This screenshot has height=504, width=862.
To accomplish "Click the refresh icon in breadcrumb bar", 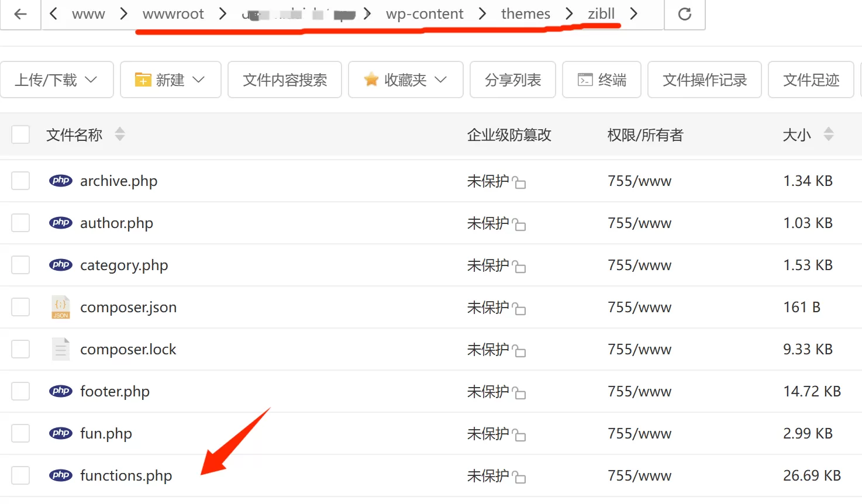I will 684,14.
